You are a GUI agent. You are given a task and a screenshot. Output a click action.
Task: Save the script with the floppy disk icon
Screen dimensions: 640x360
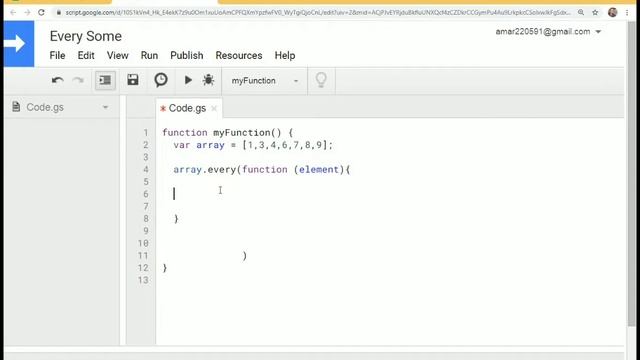pos(133,80)
